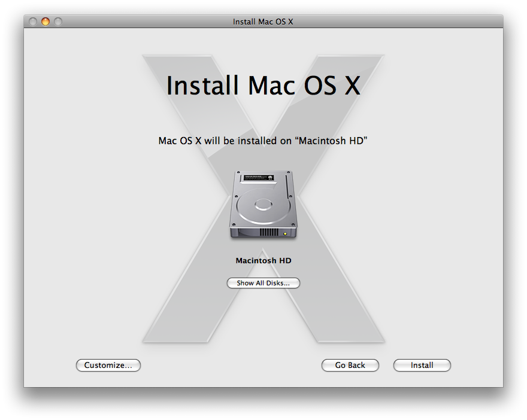527x420 pixels.
Task: Click the window title Install Mac OS X
Action: pyautogui.click(x=263, y=22)
